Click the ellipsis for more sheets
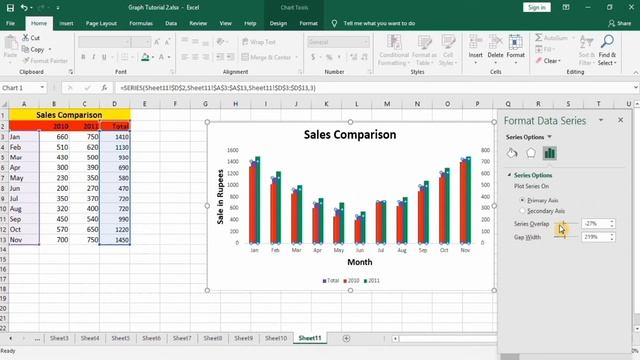The width and height of the screenshot is (640, 360). point(37,338)
